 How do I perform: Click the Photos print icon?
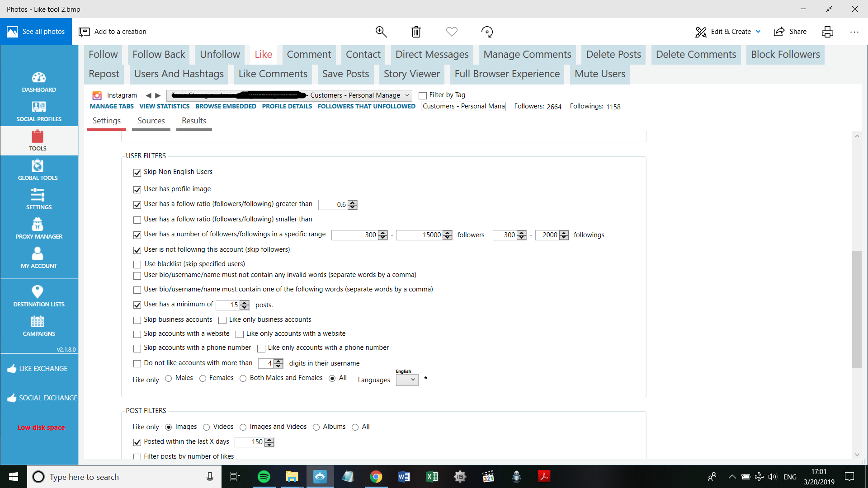point(827,32)
